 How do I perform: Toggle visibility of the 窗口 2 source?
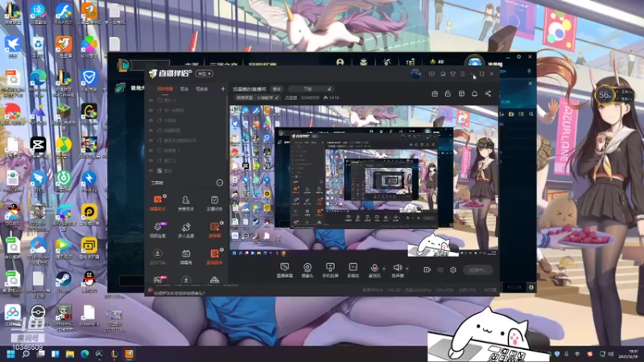coord(151,160)
